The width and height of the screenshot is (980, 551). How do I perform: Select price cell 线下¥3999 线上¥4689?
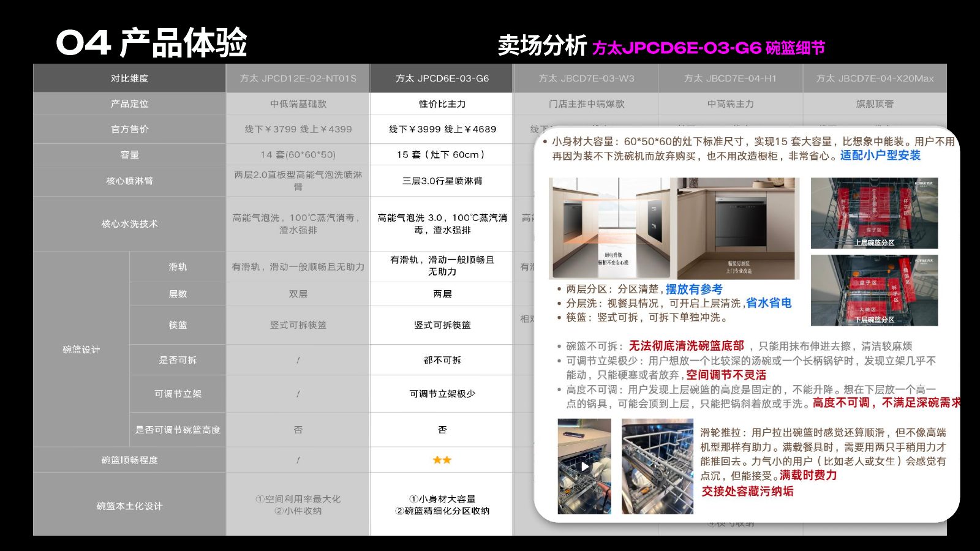point(442,129)
